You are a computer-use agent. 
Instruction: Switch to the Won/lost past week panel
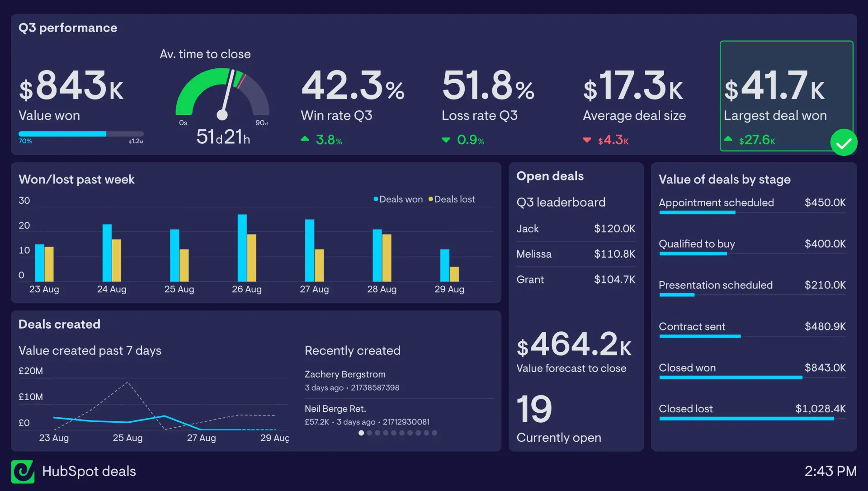[x=76, y=179]
